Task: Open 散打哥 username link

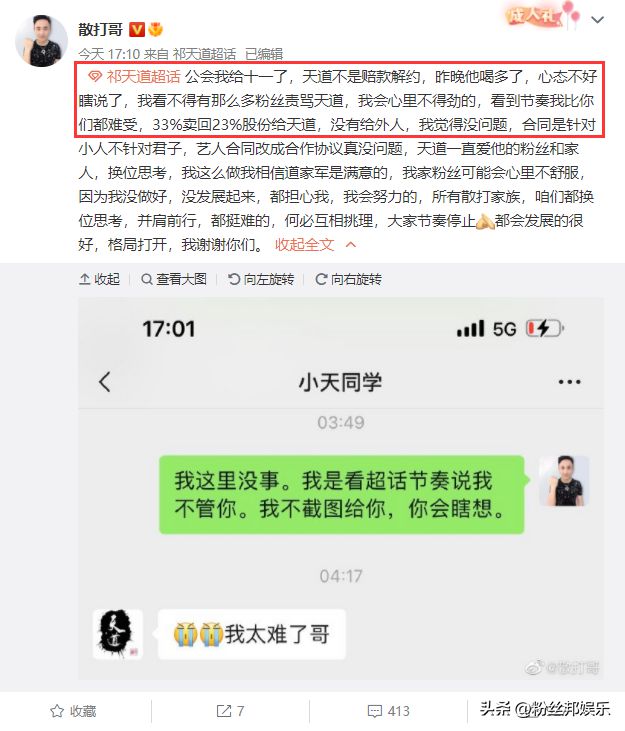Action: pos(100,29)
